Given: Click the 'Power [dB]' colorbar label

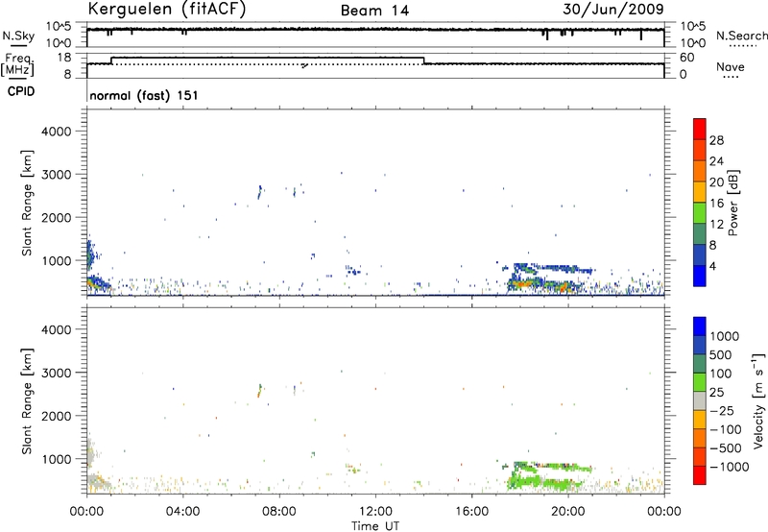Looking at the screenshot, I should click(733, 203).
